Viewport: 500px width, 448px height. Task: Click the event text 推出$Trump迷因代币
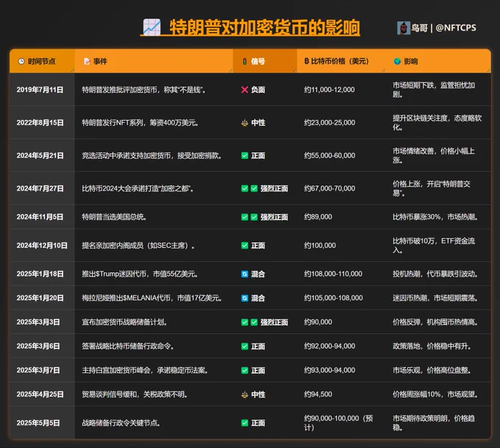[114, 274]
